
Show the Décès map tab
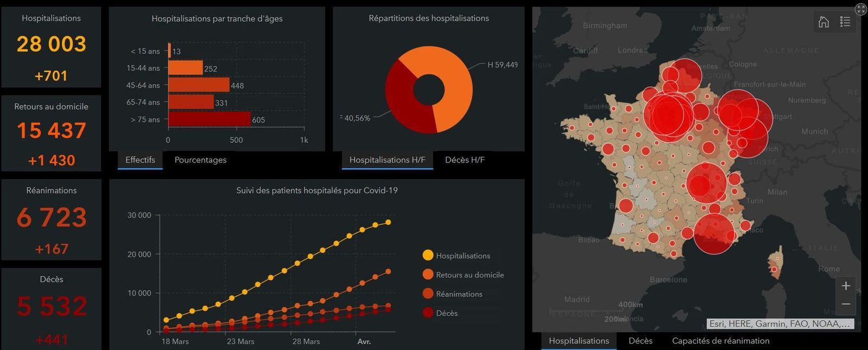640,341
